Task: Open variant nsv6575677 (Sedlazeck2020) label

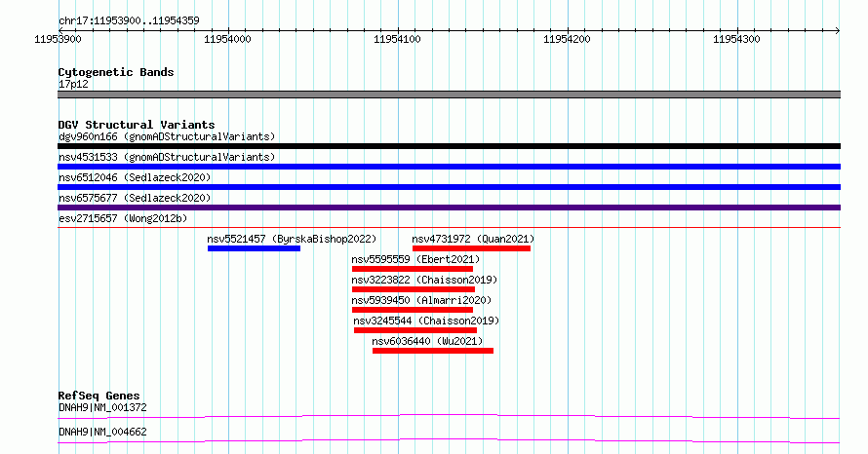Action: (135, 198)
